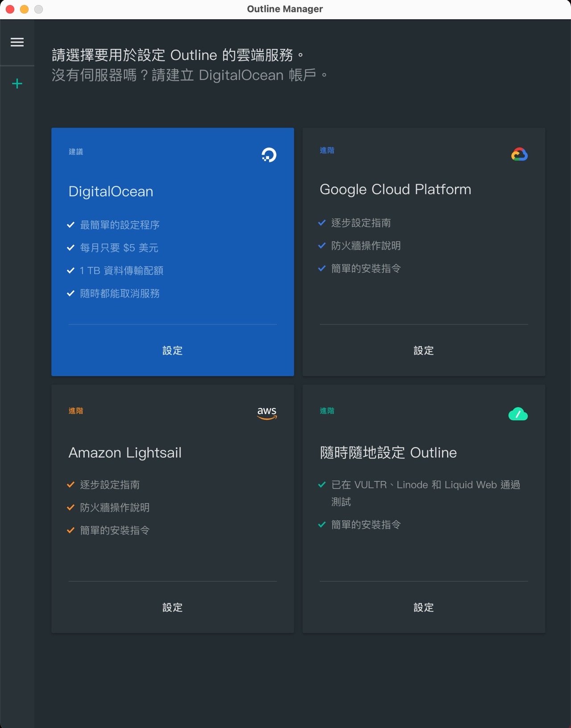This screenshot has width=571, height=728.
Task: Click 簡單的安裝指令 under Google Cloud Platform
Action: point(366,268)
